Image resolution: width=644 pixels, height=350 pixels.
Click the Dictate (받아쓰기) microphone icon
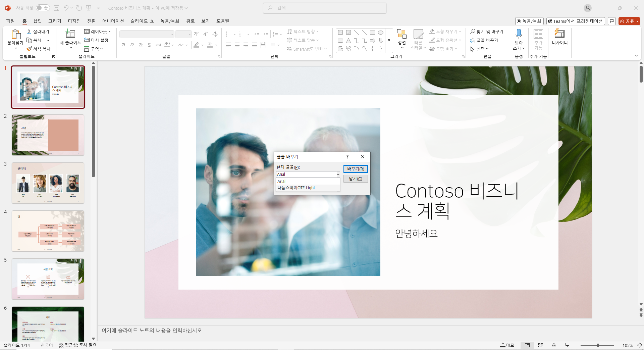click(519, 34)
